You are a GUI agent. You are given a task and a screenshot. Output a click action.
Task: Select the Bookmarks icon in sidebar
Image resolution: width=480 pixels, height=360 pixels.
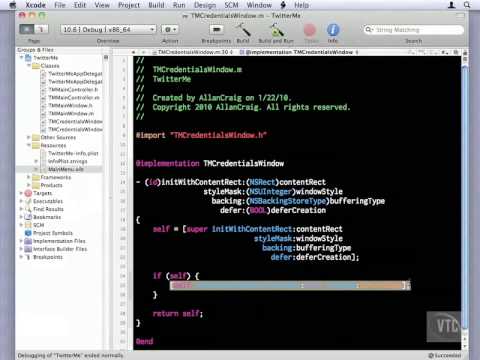28,217
